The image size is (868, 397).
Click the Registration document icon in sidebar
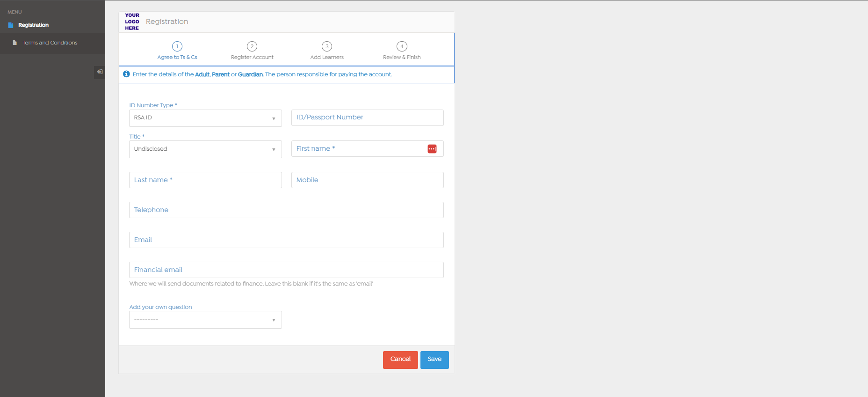point(11,25)
